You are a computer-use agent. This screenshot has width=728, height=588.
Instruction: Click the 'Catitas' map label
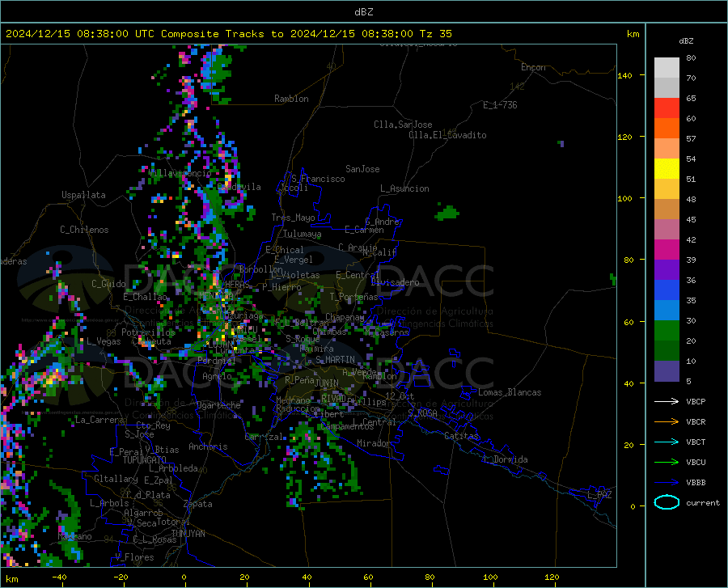pyautogui.click(x=461, y=436)
